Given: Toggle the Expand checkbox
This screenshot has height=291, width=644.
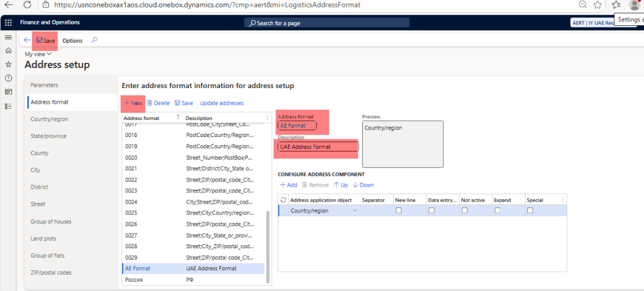Looking at the screenshot, I should pos(497,211).
